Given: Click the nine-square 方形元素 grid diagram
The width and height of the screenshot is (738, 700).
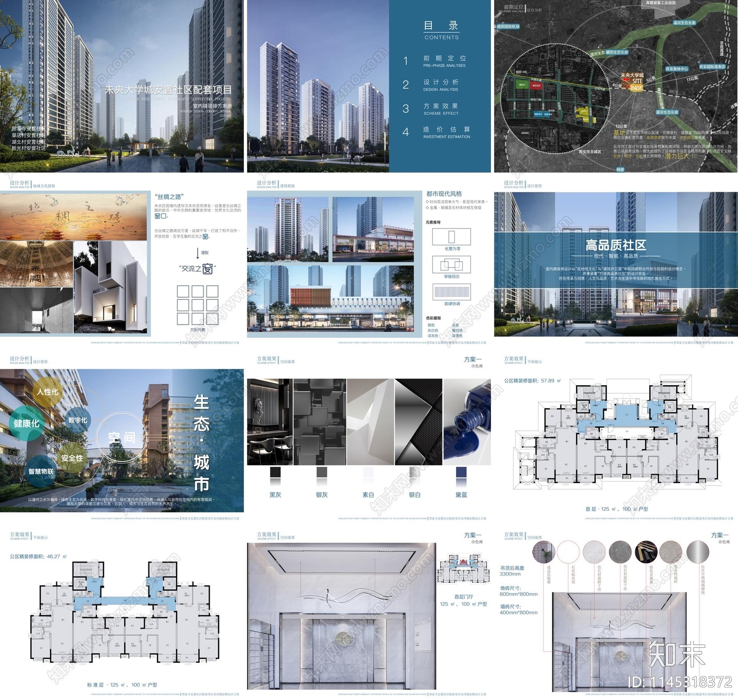Looking at the screenshot, I should click(x=197, y=305).
